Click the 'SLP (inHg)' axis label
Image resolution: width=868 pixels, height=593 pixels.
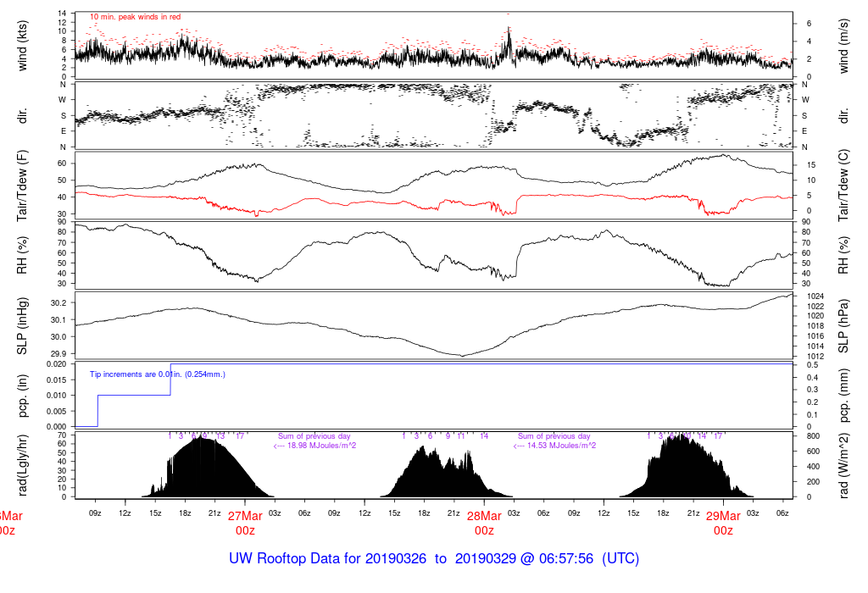(x=22, y=326)
